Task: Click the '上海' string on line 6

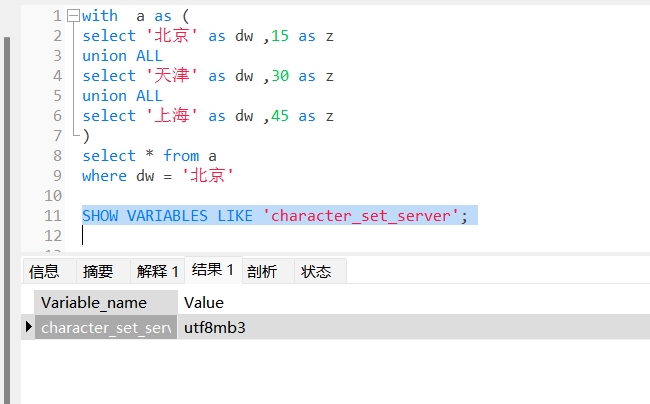Action: pos(172,116)
